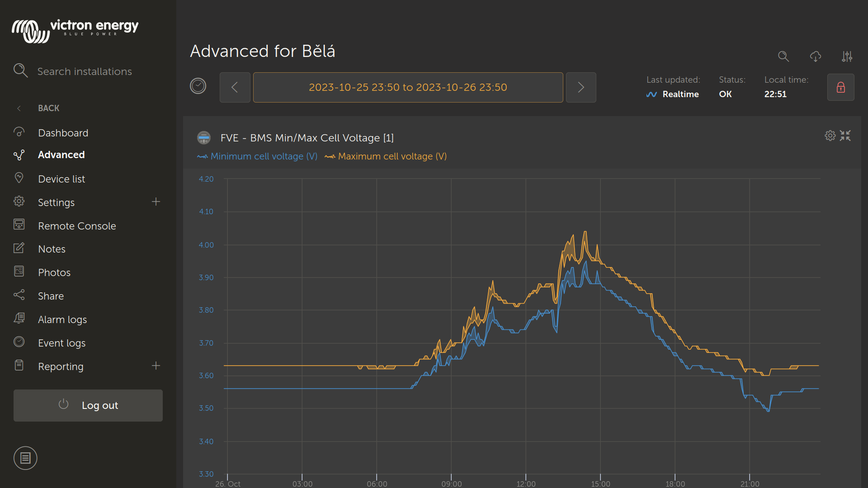Image resolution: width=868 pixels, height=488 pixels.
Task: Open the chart widget gear settings
Action: click(x=830, y=136)
